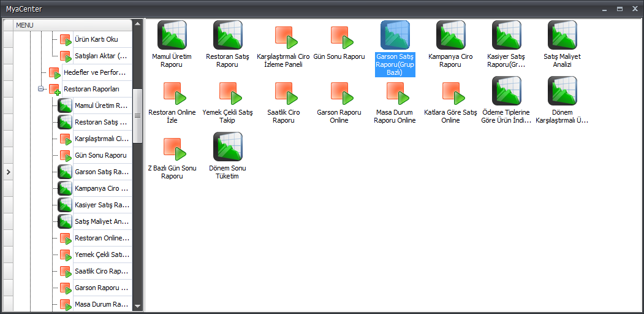This screenshot has height=314, width=644.
Task: Click Ürün Kartı Oku tree icon
Action: point(66,40)
